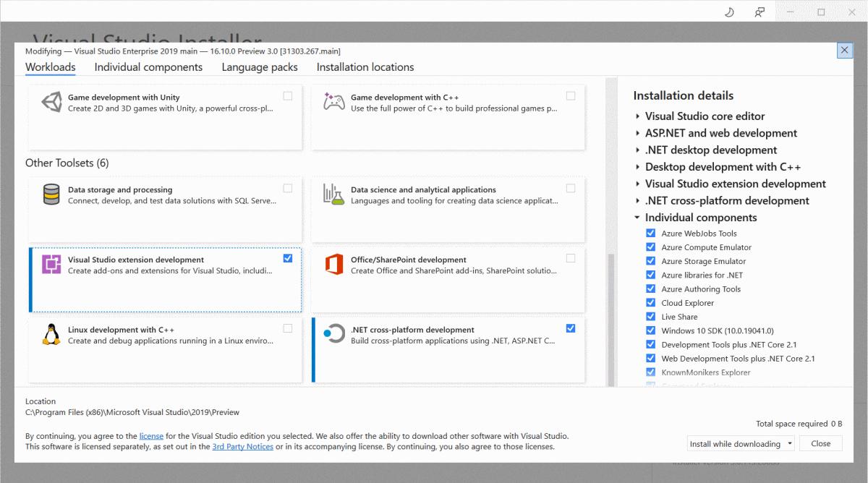Select the Data storage and processing card

pyautogui.click(x=165, y=210)
